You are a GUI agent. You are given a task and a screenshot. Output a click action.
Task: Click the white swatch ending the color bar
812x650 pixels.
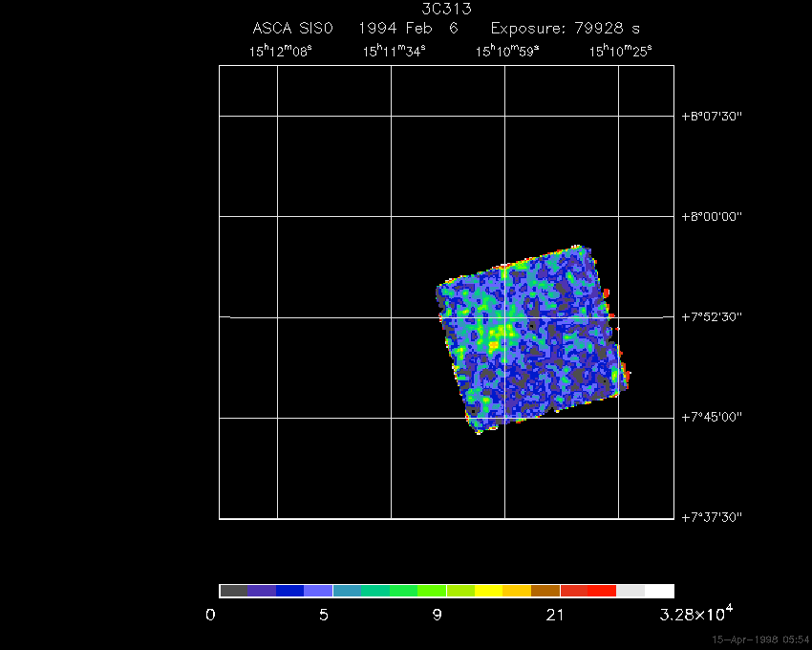(659, 591)
